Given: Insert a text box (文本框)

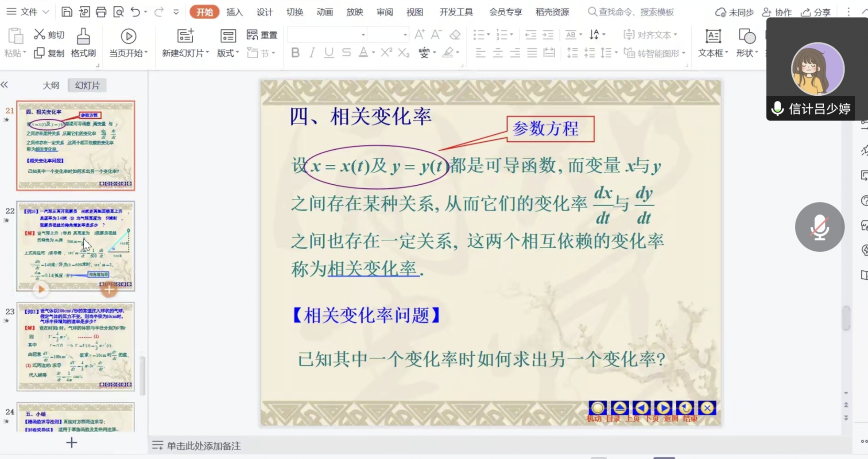Looking at the screenshot, I should point(713,43).
